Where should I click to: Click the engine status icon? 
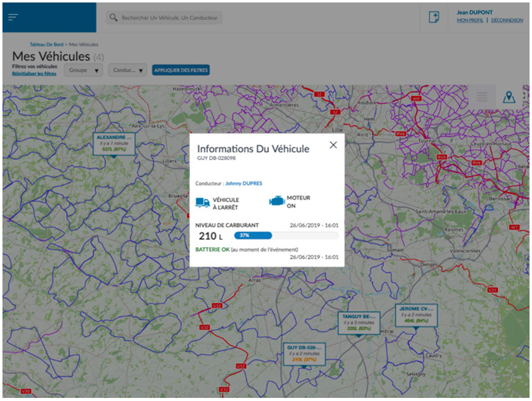(276, 201)
